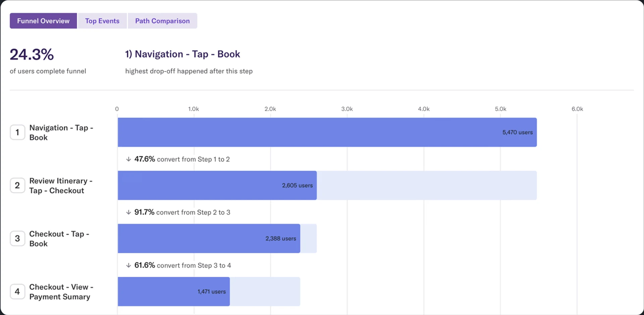Click the 1,471 users filled bar
Viewport: 644px width, 315px height.
coord(173,292)
